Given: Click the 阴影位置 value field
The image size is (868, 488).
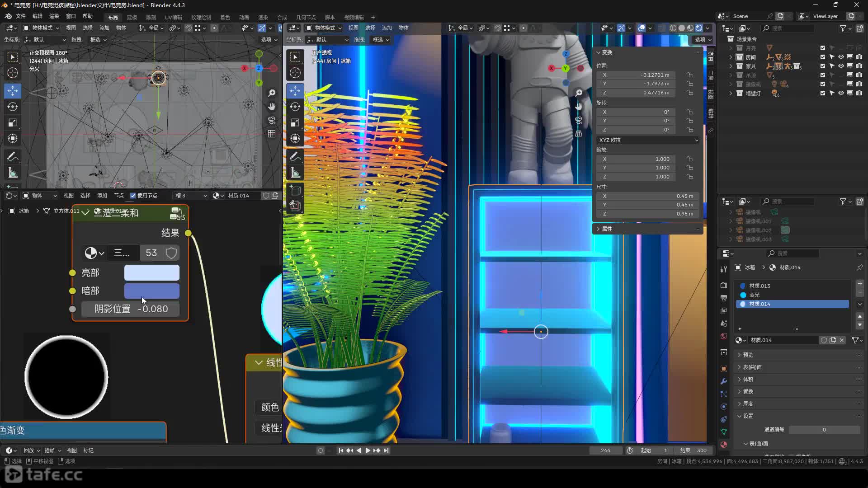Looking at the screenshot, I should (131, 309).
